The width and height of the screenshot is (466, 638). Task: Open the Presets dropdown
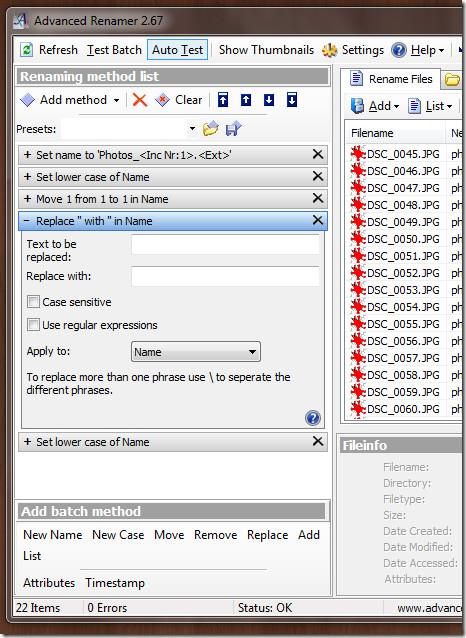tap(129, 129)
